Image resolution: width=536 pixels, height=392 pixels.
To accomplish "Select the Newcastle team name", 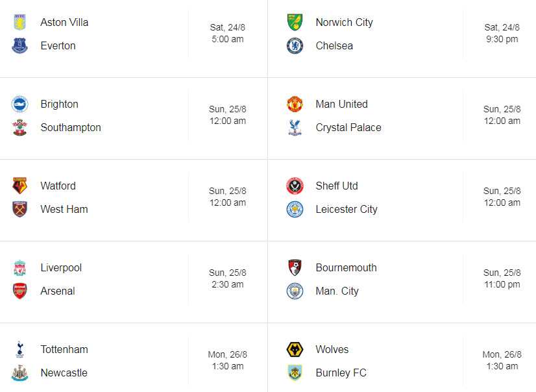I will (x=64, y=373).
